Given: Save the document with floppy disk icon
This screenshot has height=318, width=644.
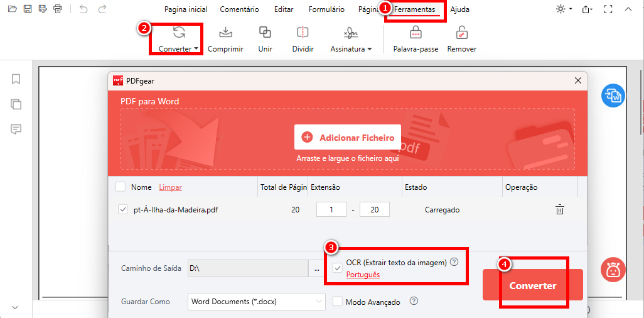Looking at the screenshot, I should pyautogui.click(x=28, y=9).
